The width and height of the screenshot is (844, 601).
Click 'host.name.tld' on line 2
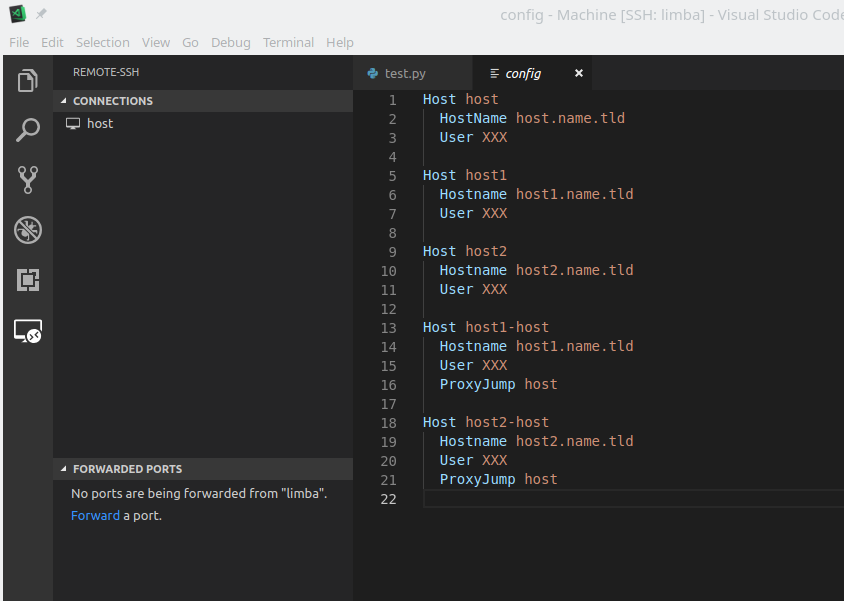pos(570,118)
